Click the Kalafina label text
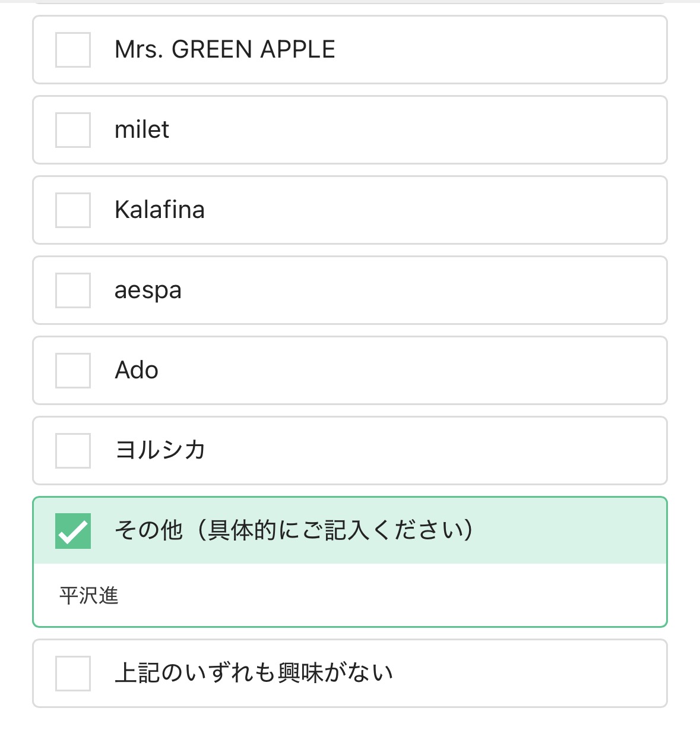Viewport: 700px width, 730px height. pyautogui.click(x=159, y=210)
